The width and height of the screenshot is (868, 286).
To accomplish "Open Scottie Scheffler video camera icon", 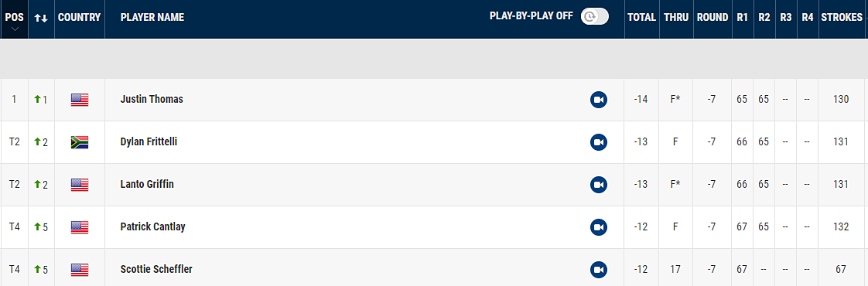I will 599,270.
